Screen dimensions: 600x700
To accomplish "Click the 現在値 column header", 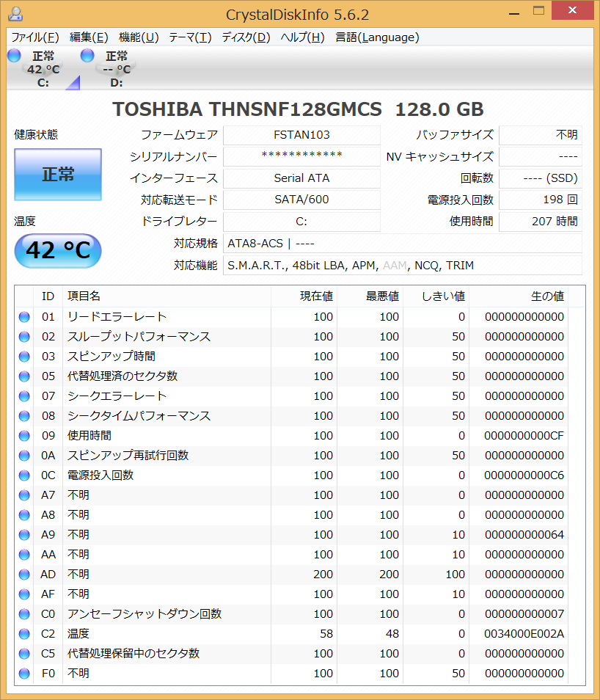I will [x=304, y=296].
